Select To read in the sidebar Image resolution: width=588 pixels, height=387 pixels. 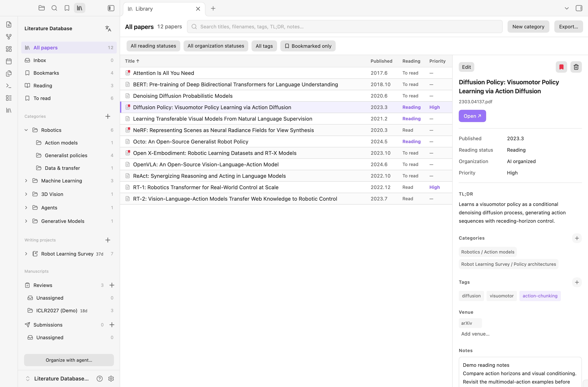click(69, 98)
